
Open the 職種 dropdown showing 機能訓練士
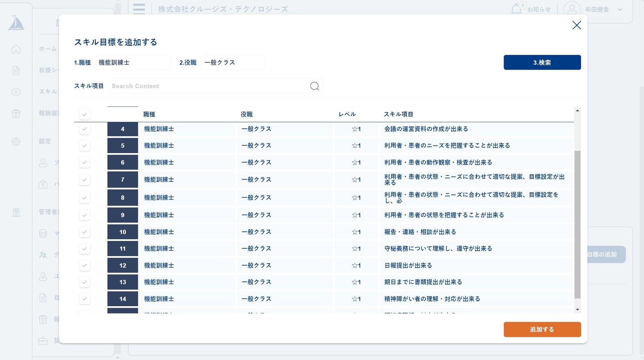pos(133,62)
